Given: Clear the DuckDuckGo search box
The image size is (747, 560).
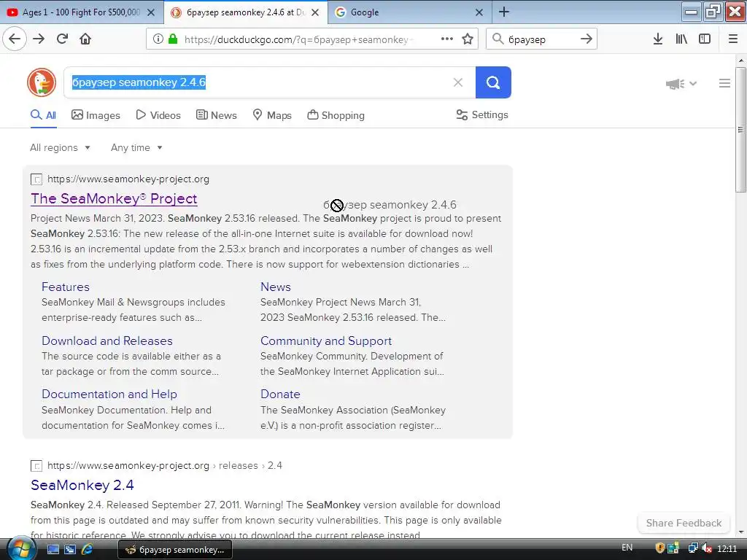Looking at the screenshot, I should tap(458, 82).
